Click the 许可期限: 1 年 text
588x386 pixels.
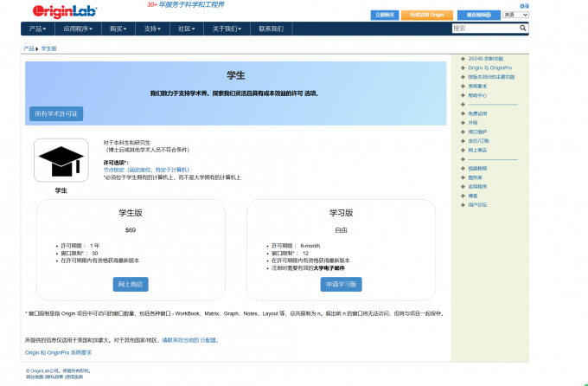80,246
